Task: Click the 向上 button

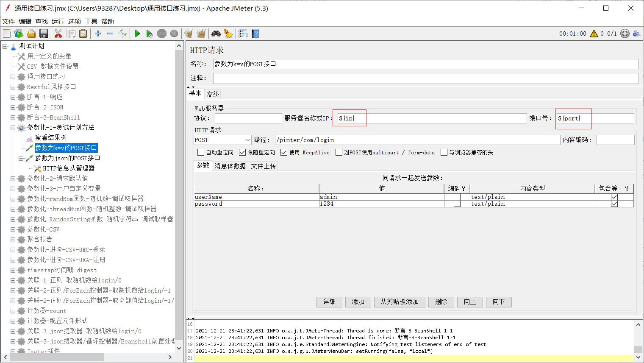Action: pos(470,302)
